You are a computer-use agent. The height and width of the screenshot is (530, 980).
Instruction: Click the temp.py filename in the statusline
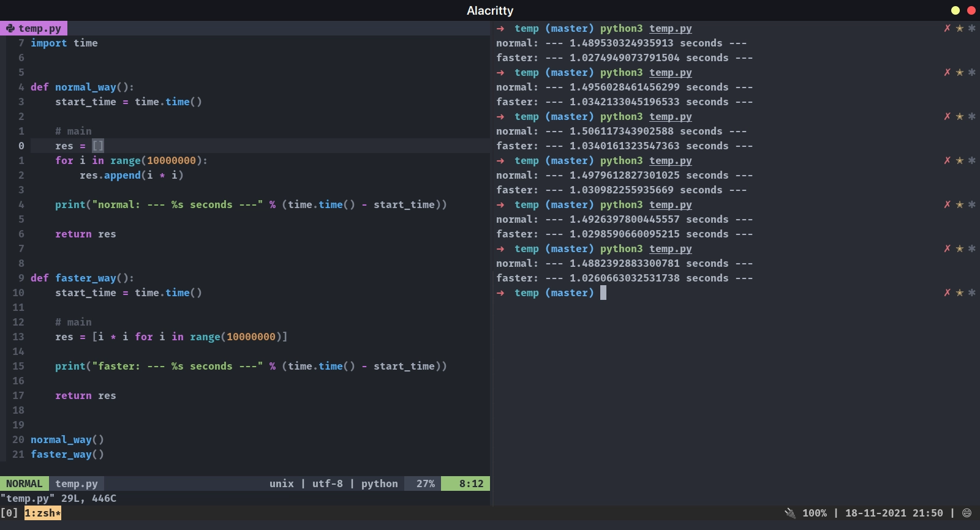tap(77, 483)
